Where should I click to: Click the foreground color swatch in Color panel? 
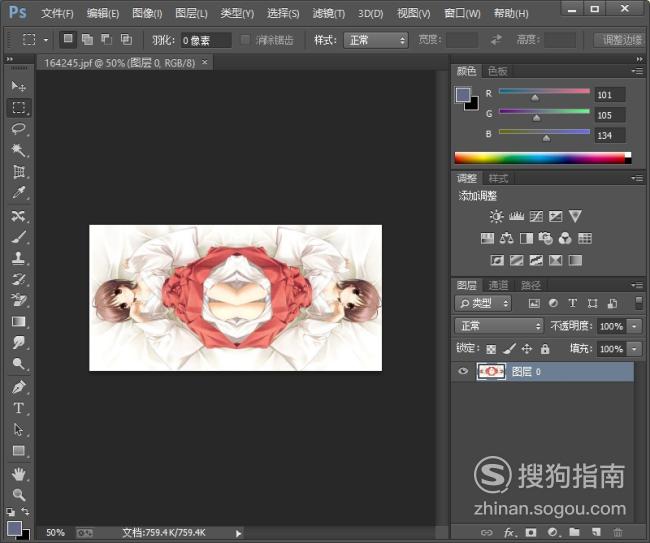(x=463, y=95)
